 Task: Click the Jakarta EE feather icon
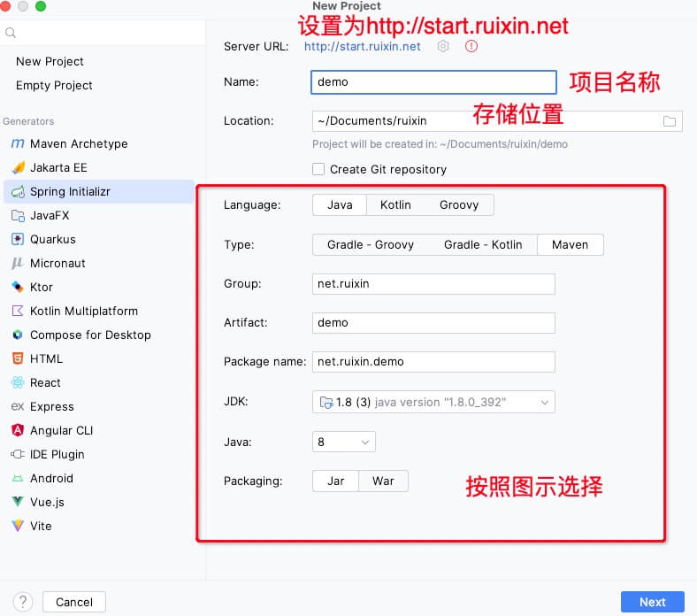[x=18, y=167]
